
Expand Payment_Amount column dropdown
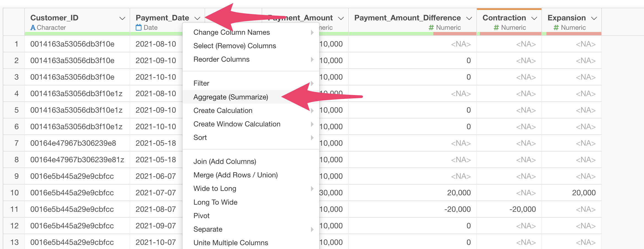[x=341, y=18]
